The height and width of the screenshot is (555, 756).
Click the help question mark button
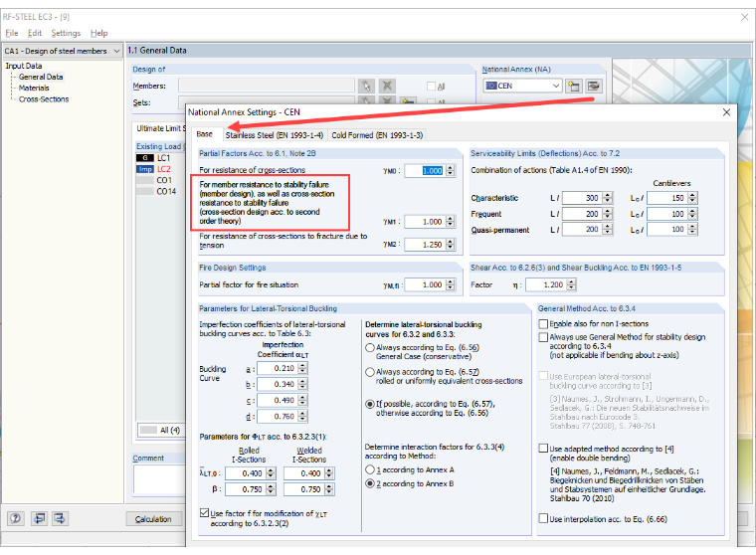pyautogui.click(x=16, y=518)
